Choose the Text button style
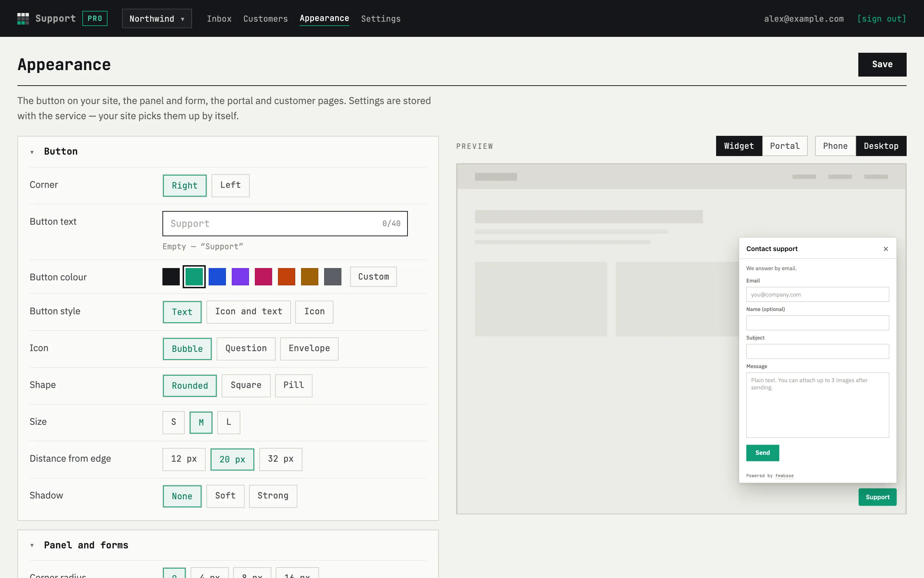Image resolution: width=924 pixels, height=578 pixels. tap(182, 312)
